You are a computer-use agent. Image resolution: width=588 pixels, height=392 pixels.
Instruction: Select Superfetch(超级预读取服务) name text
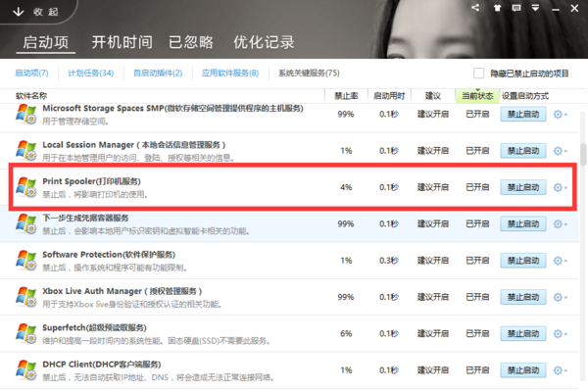[94, 327]
